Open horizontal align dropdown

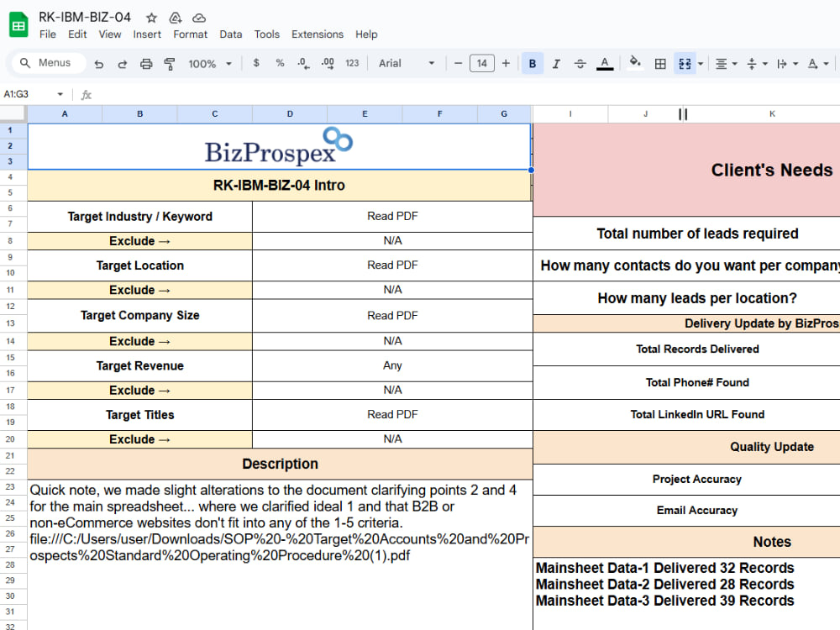coord(727,64)
